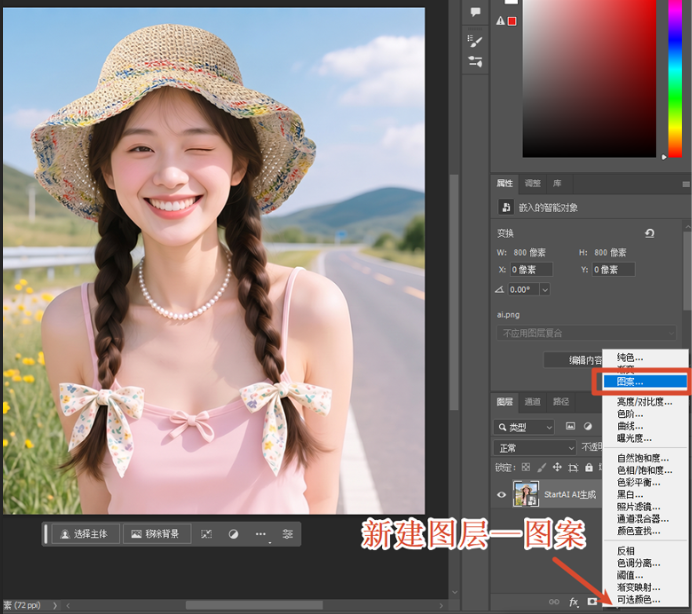This screenshot has width=692, height=614.
Task: Toggle the adjustment layer filter icon
Action: click(x=588, y=426)
